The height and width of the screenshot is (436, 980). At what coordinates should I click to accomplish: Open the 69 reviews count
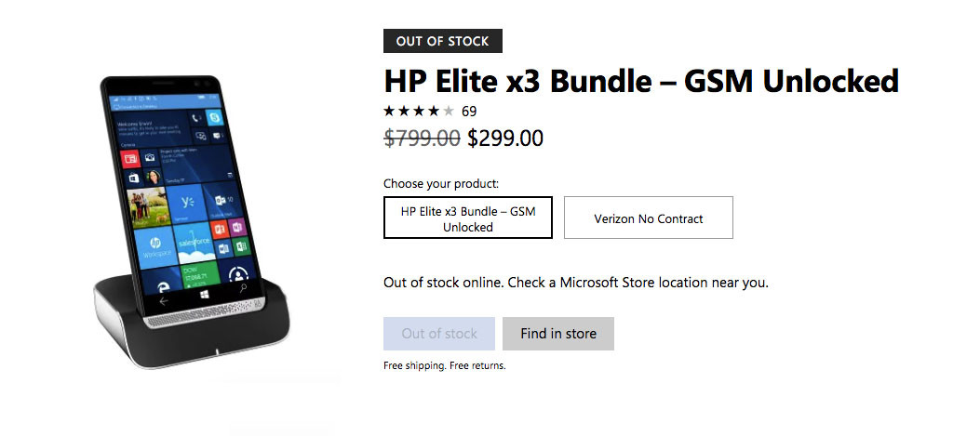click(469, 112)
